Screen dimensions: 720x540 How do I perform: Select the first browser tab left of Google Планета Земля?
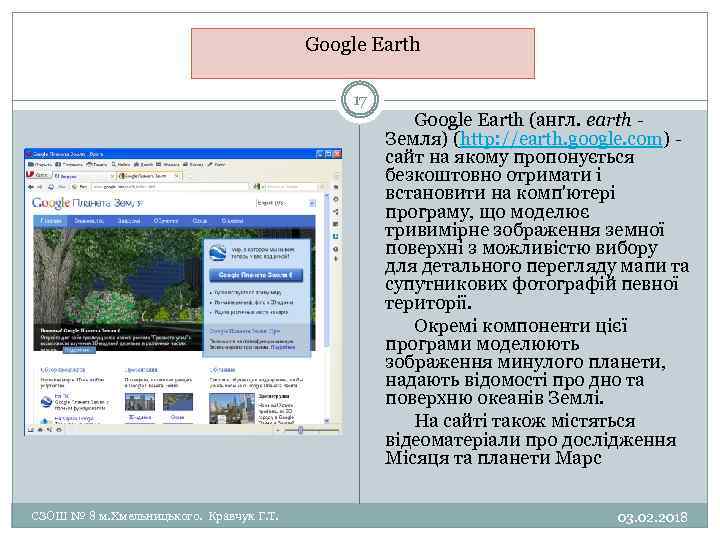point(84,175)
